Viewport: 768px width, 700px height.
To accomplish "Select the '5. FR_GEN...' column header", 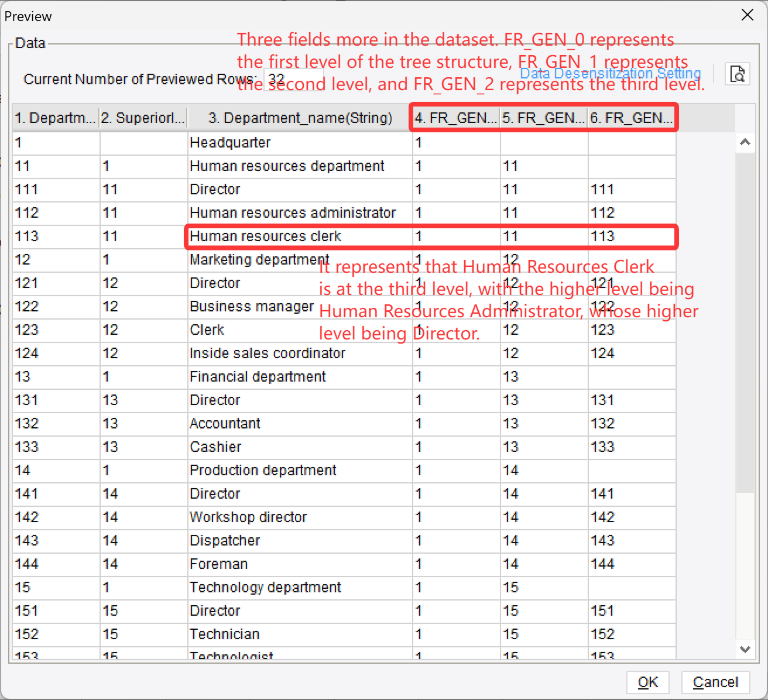I will [x=544, y=118].
